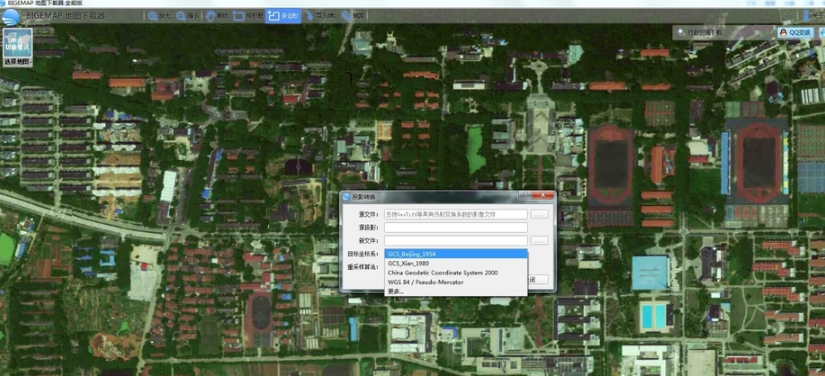Focus the 源投影 source projection field
Screen dimensions: 825x376
[x=456, y=228]
